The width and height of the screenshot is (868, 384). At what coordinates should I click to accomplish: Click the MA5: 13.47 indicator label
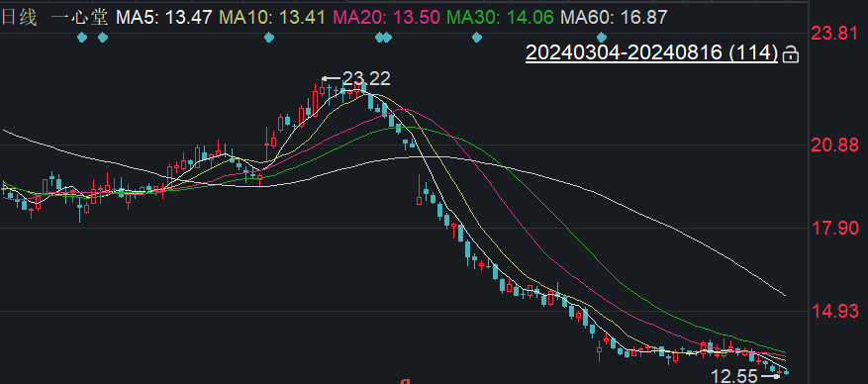(x=164, y=17)
